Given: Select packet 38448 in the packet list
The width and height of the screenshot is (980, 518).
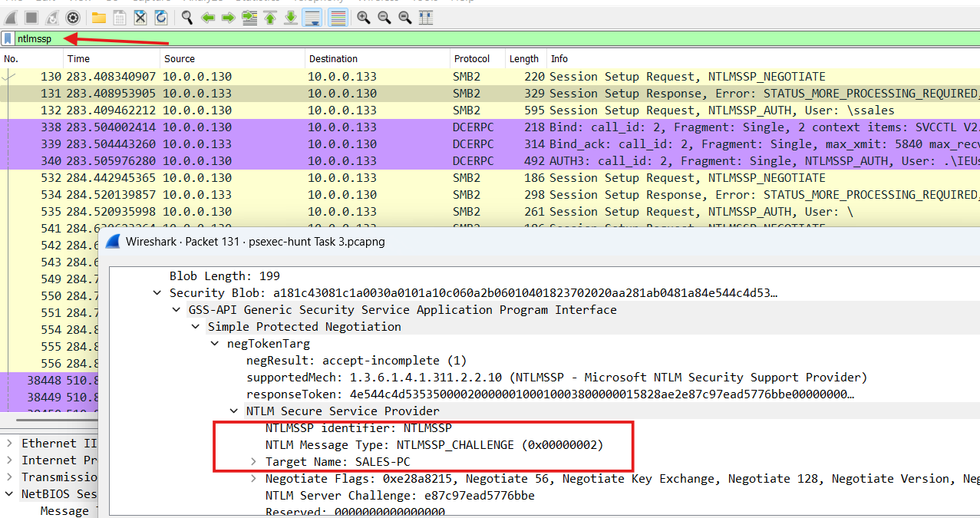Looking at the screenshot, I should coord(49,381).
